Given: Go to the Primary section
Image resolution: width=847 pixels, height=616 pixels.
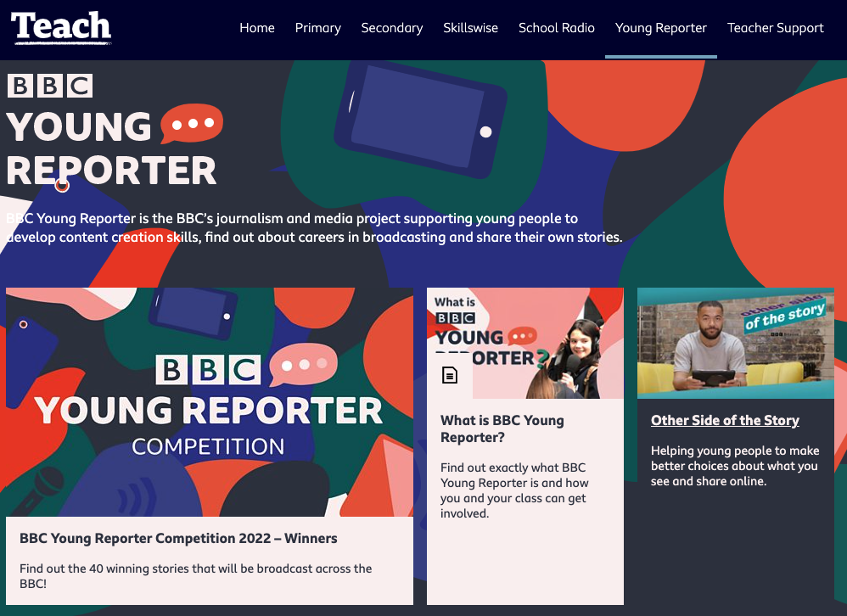Looking at the screenshot, I should (x=318, y=28).
